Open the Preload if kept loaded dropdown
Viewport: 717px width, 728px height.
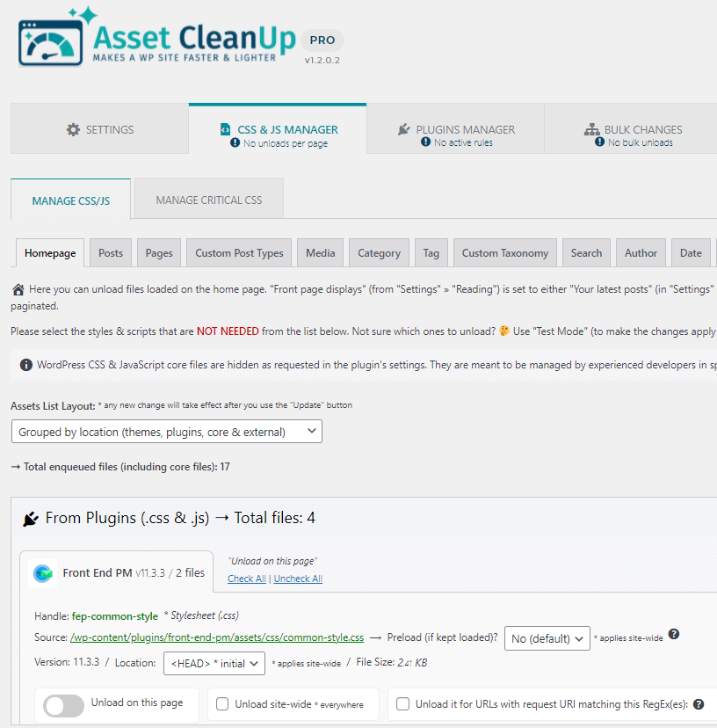coord(547,639)
